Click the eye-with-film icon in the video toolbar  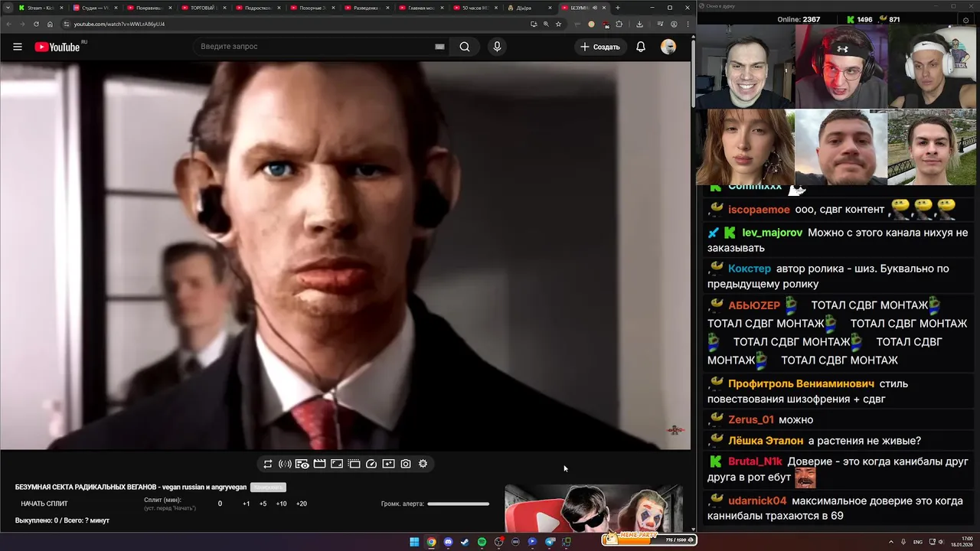coord(302,464)
